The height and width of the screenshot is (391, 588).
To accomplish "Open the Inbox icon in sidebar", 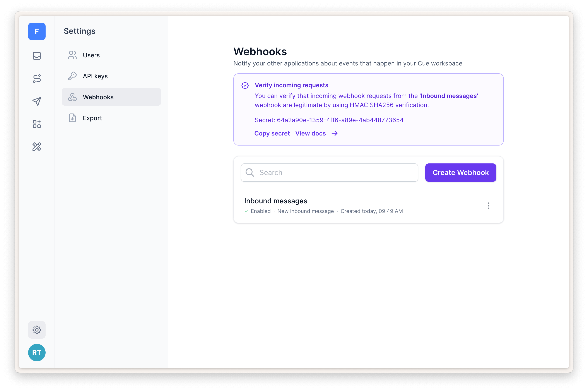I will (37, 56).
